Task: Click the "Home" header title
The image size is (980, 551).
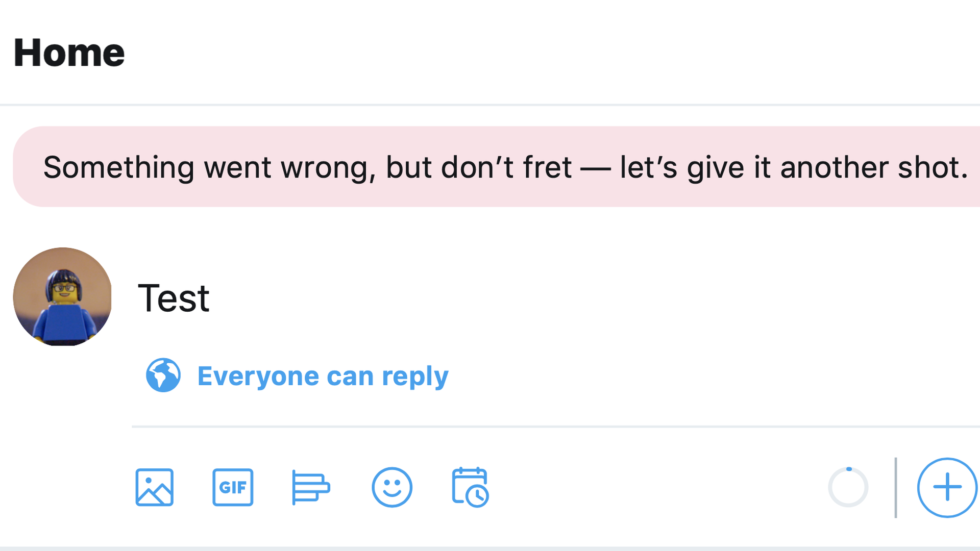Action: (x=69, y=53)
